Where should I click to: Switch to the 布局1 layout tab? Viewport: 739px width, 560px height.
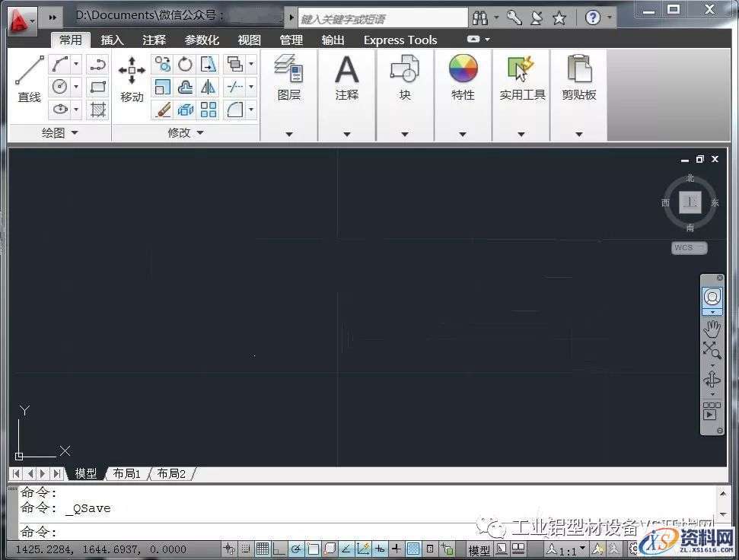[126, 473]
